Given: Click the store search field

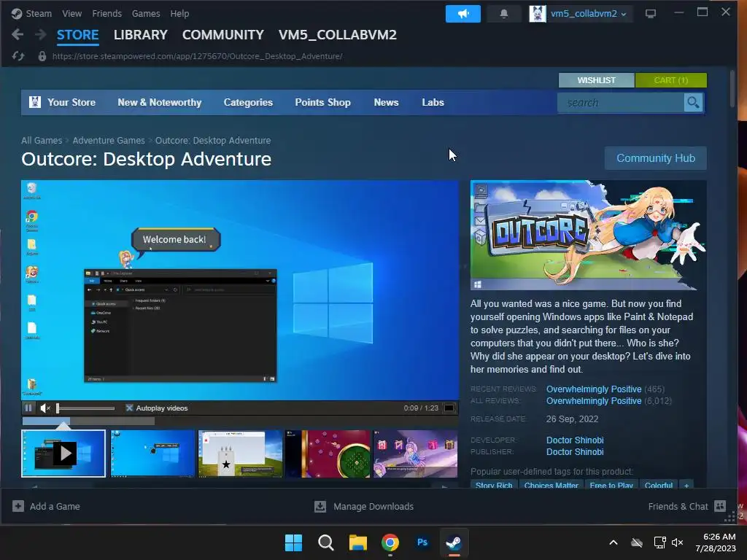Looking at the screenshot, I should [x=621, y=102].
